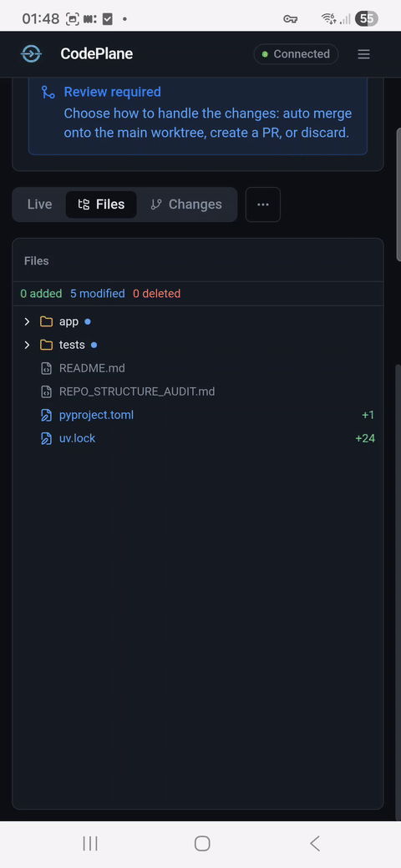Image resolution: width=401 pixels, height=868 pixels.
Task: Click the '0 deleted' count
Action: click(x=157, y=294)
